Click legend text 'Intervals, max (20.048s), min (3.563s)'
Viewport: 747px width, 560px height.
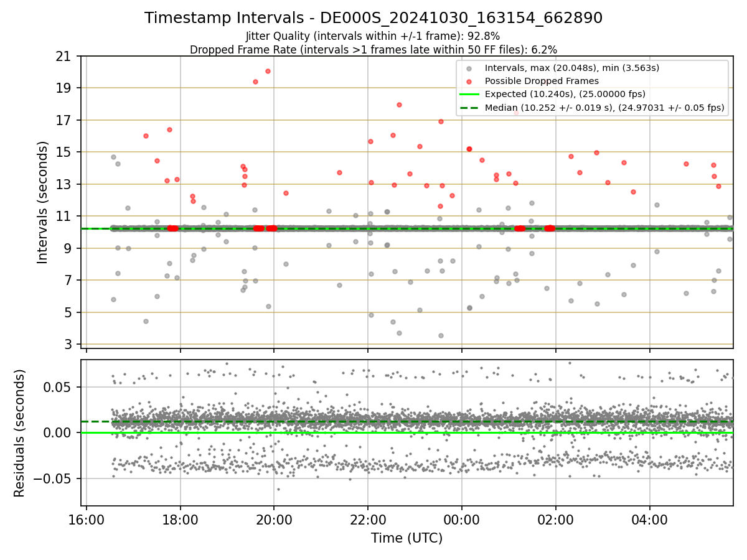coord(572,68)
